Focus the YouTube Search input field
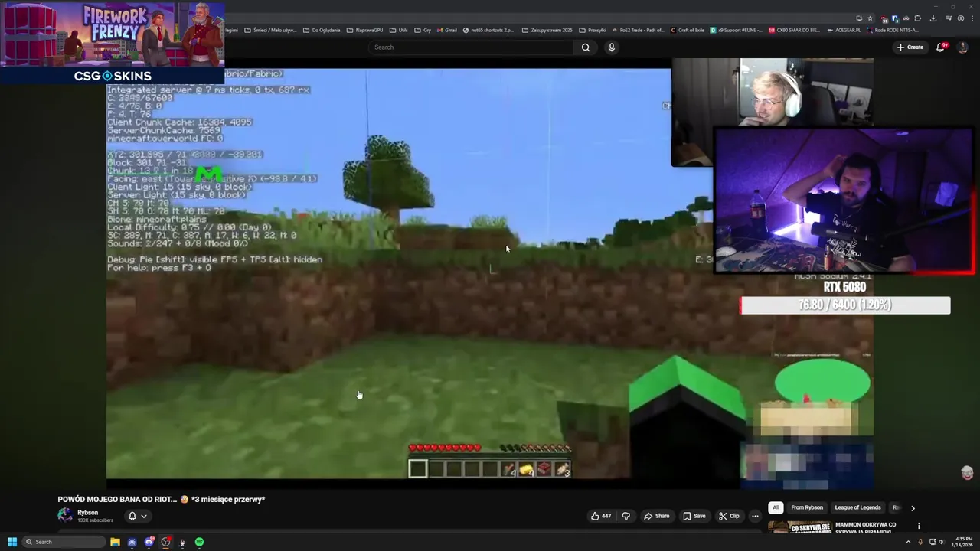Viewport: 980px width, 551px height. [x=471, y=47]
